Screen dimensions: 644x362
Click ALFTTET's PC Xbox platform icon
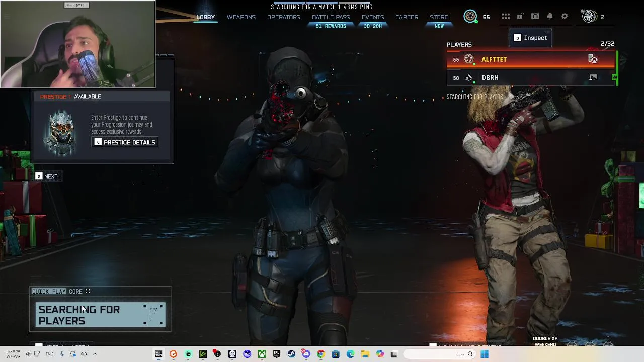(593, 59)
